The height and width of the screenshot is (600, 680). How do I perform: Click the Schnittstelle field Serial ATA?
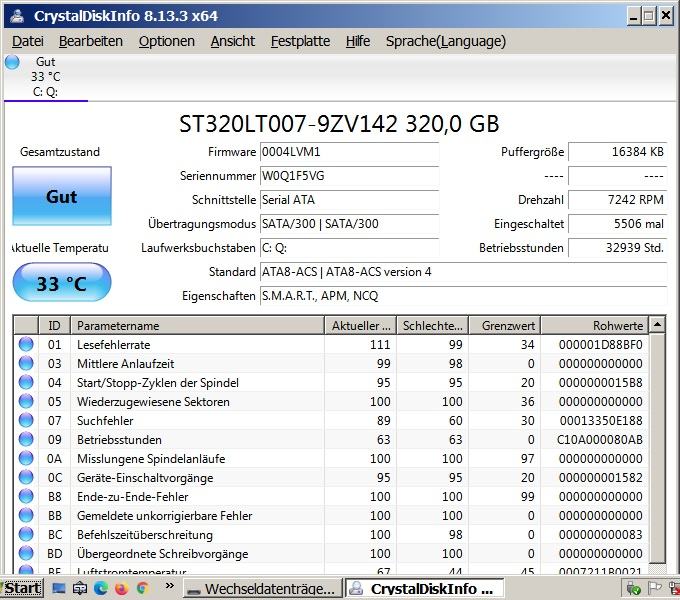tap(349, 200)
